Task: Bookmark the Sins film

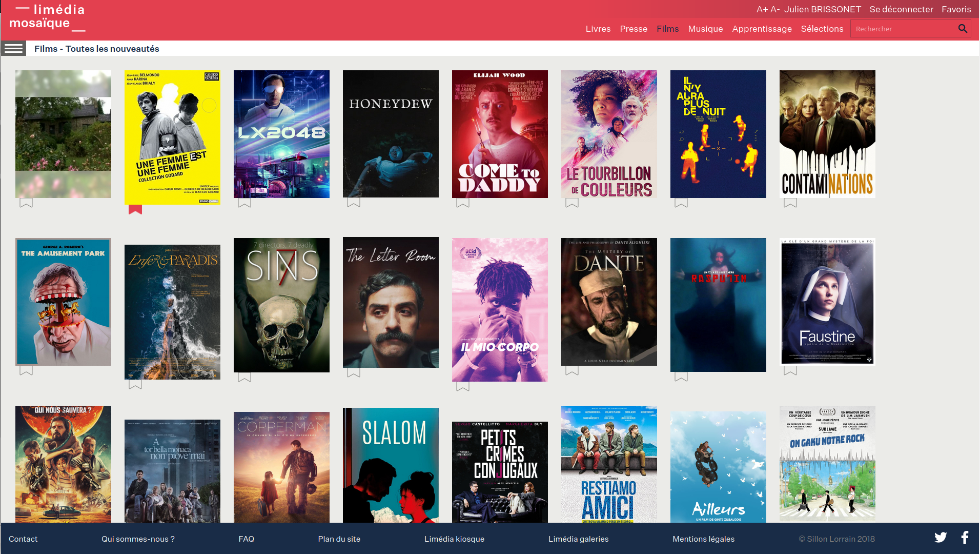Action: tap(244, 377)
